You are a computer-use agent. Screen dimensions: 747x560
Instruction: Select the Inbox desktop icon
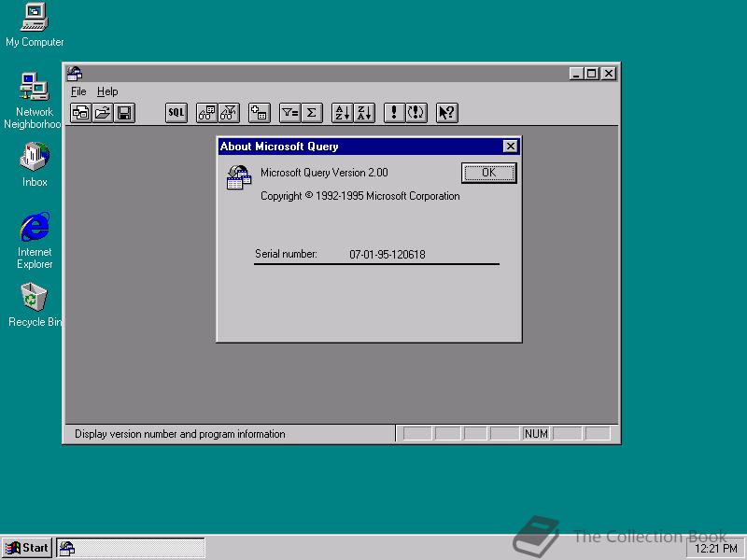(35, 165)
